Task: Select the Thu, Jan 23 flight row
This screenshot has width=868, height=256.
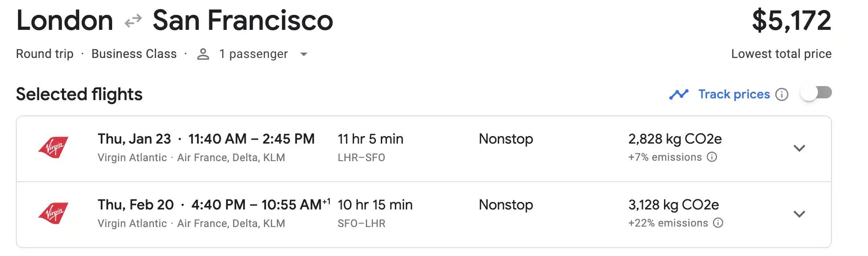Action: (x=423, y=149)
